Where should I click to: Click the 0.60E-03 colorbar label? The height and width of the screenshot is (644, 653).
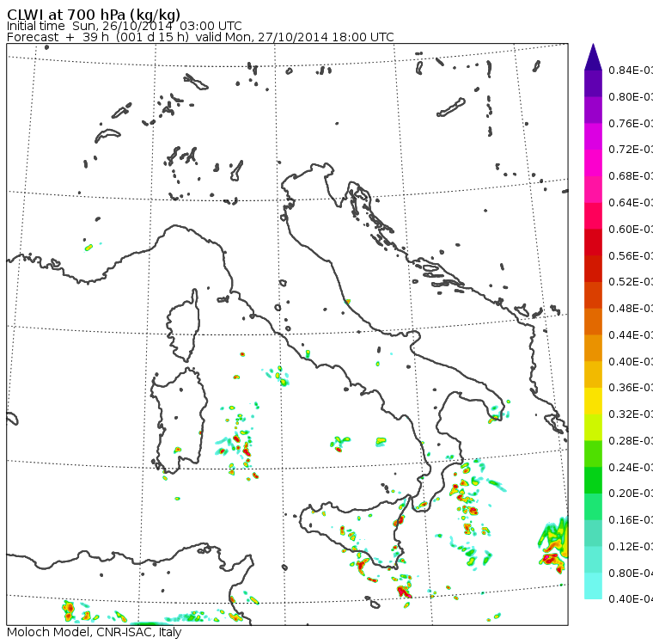point(631,230)
